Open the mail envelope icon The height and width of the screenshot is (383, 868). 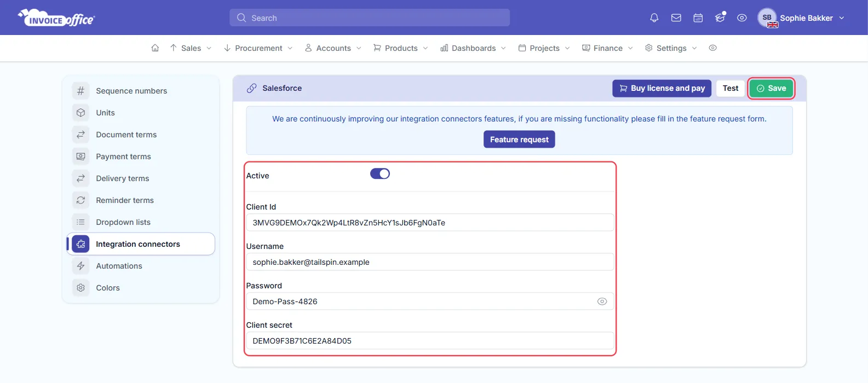click(x=676, y=18)
